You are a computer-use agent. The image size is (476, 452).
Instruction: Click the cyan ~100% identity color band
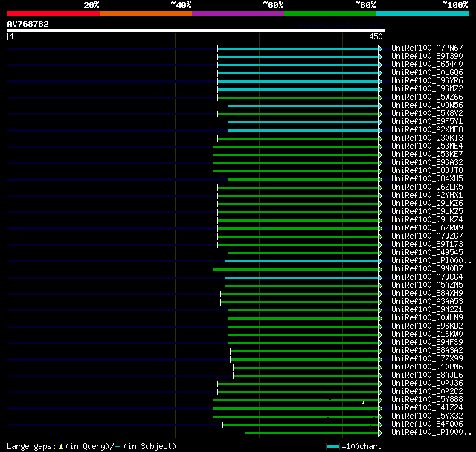pos(422,13)
